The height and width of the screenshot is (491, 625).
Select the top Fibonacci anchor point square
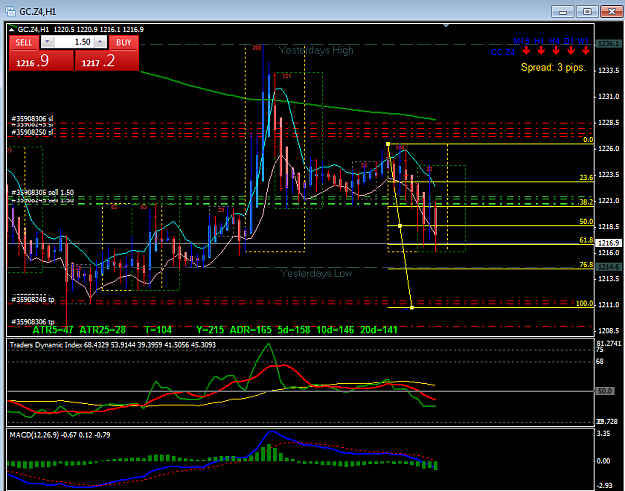[388, 144]
